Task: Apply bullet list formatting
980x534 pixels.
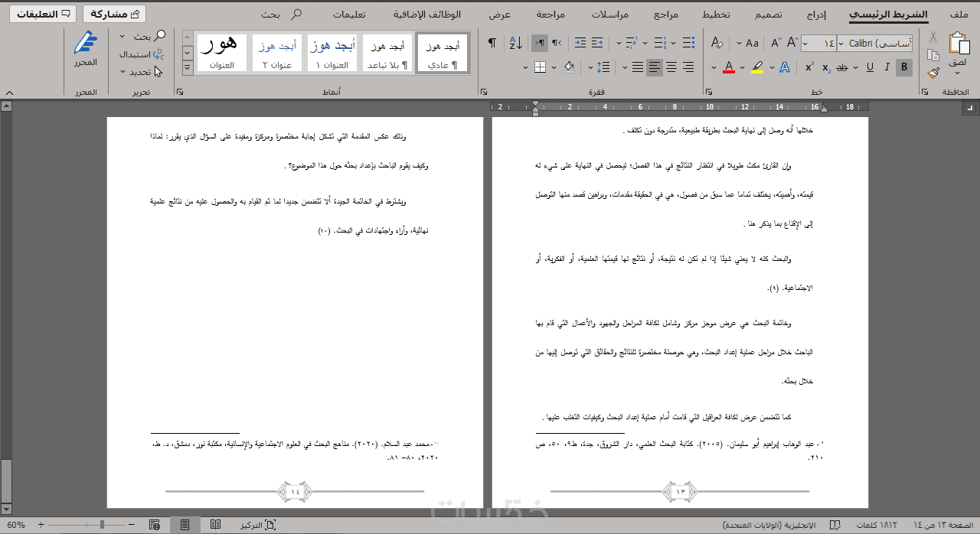Action: 688,43
